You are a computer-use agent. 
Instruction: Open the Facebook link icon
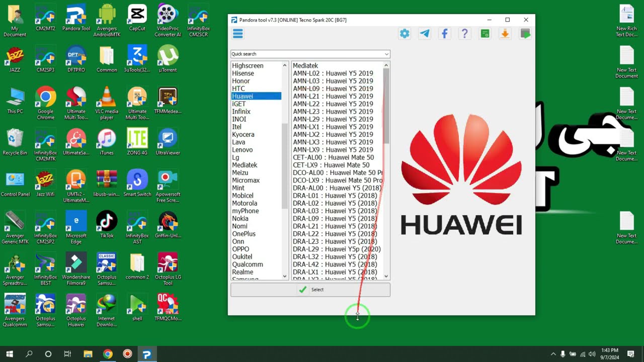click(445, 34)
